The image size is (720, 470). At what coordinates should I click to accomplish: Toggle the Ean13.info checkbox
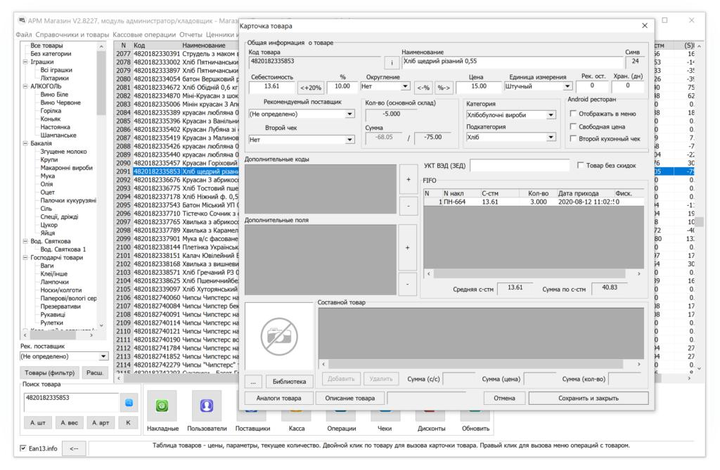23,448
